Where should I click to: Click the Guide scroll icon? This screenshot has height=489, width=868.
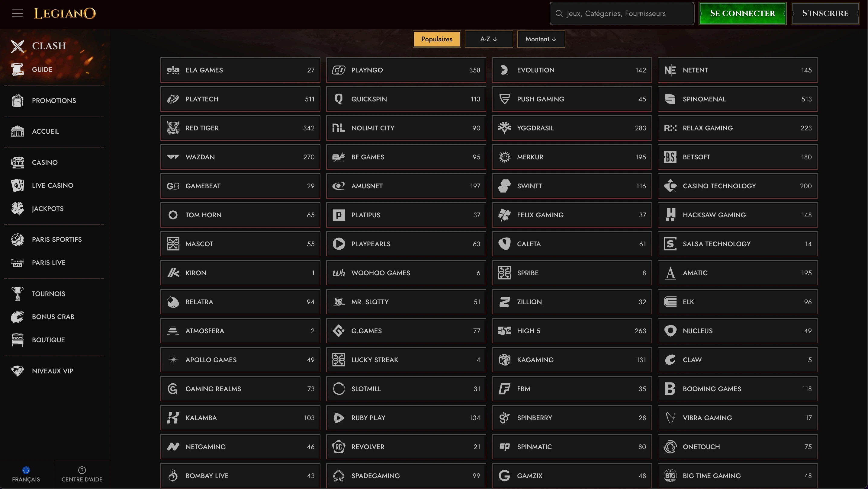18,69
